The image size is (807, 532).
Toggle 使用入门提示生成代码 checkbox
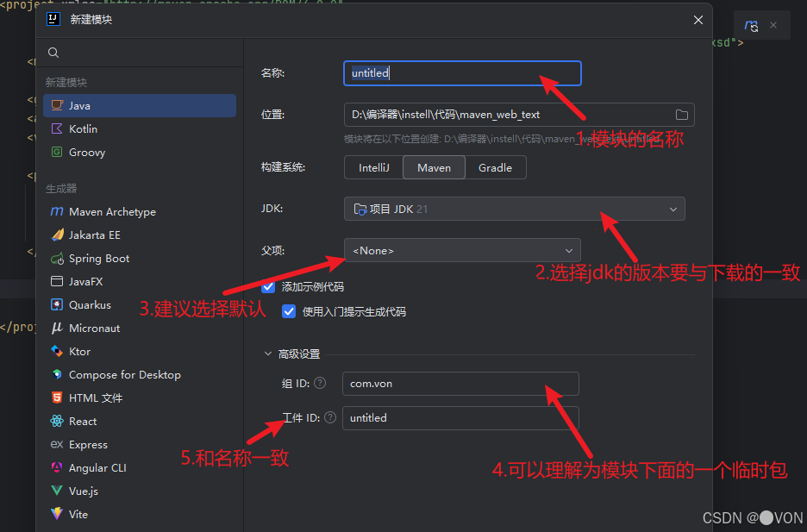[x=289, y=311]
